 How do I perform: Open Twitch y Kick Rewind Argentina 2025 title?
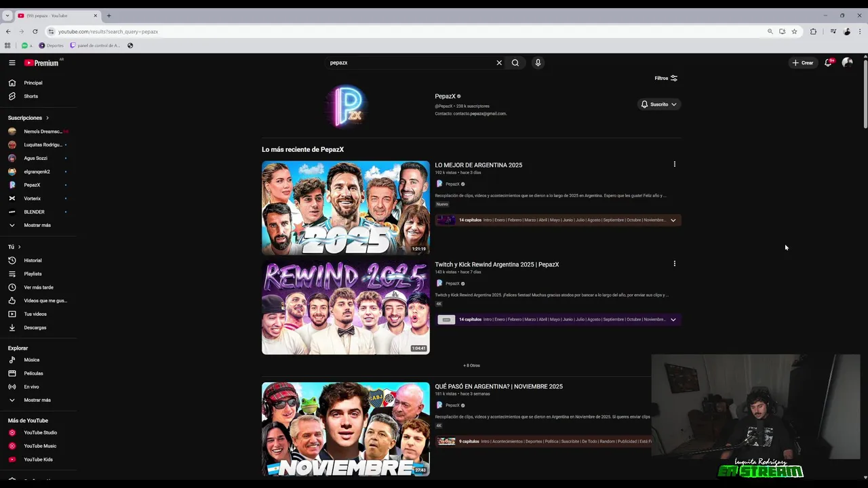[497, 264]
